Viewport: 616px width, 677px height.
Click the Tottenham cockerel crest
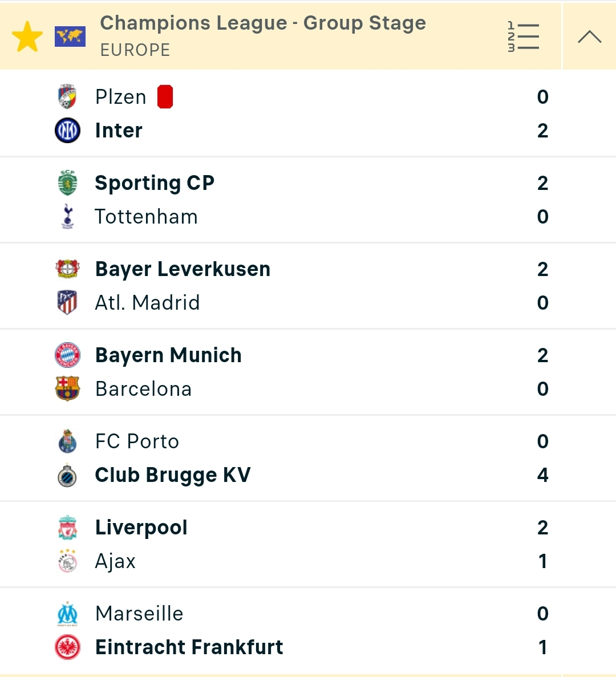coord(67,216)
